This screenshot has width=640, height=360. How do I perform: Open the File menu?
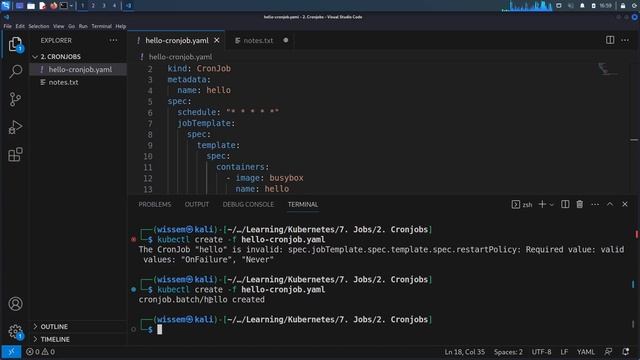tap(7, 26)
